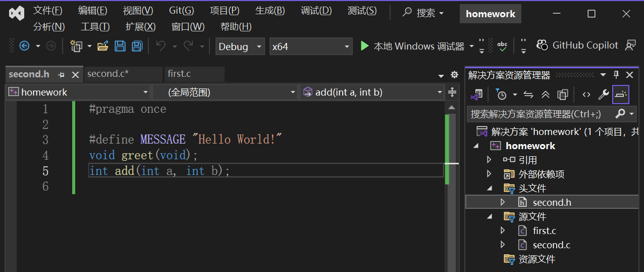Show the open documents list dropdown arrow

click(x=442, y=75)
